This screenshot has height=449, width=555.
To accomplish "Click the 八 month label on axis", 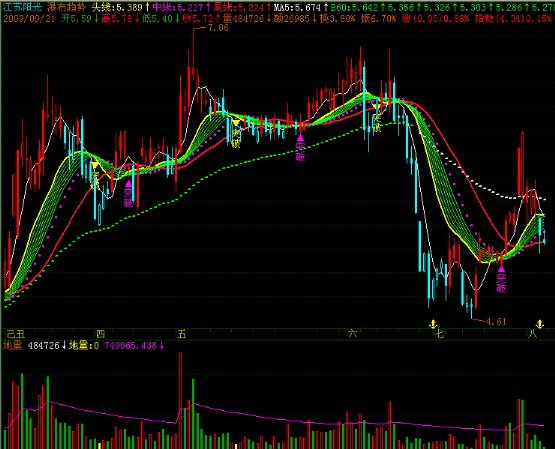I will coord(532,334).
